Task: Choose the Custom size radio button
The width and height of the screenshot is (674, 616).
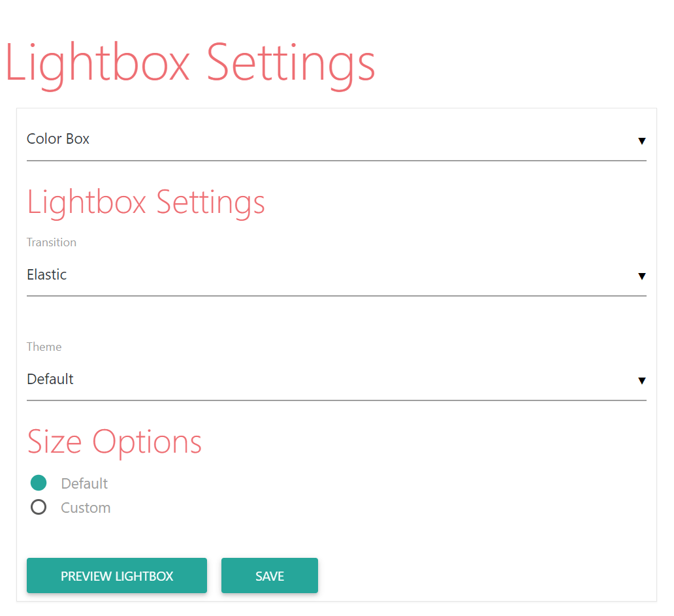Action: [x=39, y=508]
